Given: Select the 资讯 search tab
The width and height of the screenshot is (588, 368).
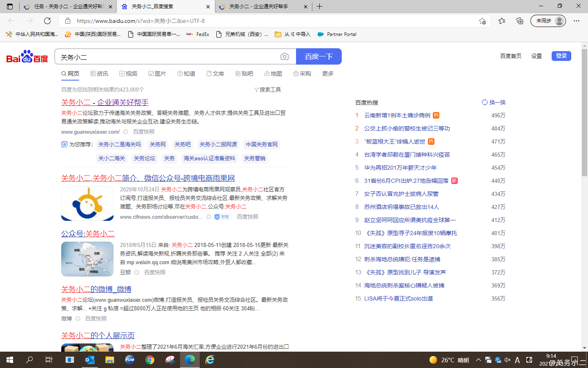Looking at the screenshot, I should pyautogui.click(x=99, y=74).
